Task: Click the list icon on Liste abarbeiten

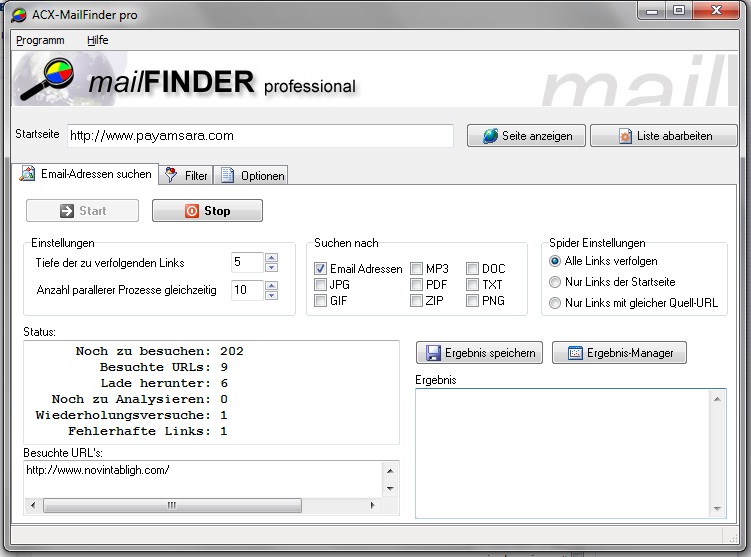Action: [626, 136]
